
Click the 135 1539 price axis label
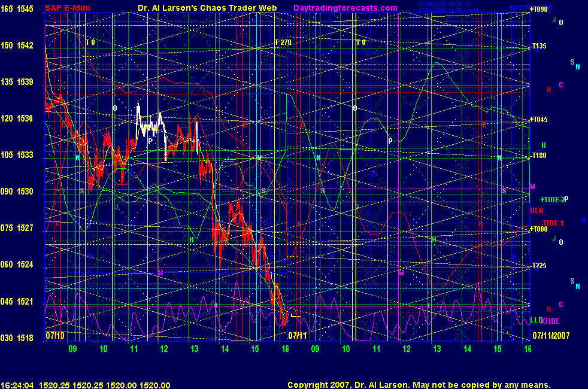(x=17, y=82)
